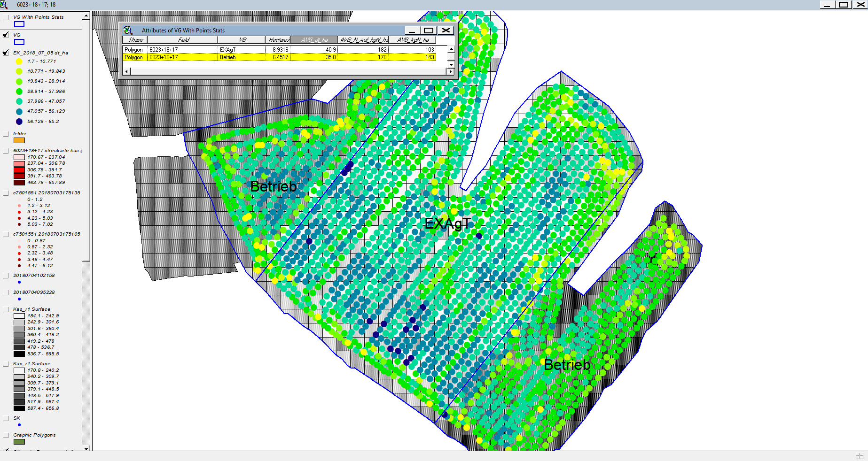
Task: Click the orange felder legend symbol
Action: 19,140
